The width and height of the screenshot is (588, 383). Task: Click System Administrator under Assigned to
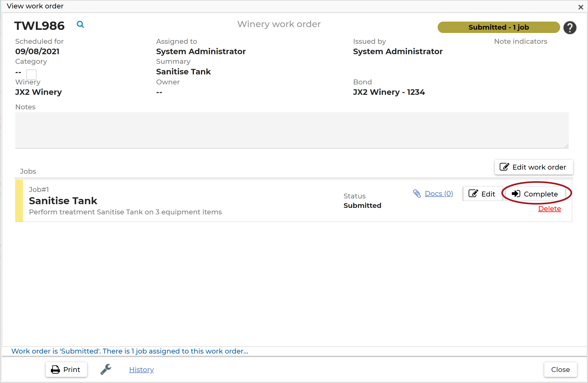(x=201, y=51)
